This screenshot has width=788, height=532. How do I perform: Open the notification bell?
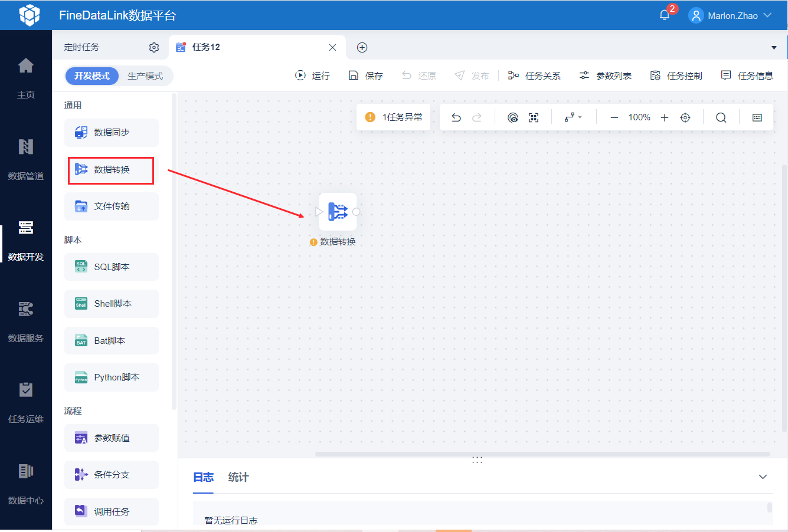point(665,15)
